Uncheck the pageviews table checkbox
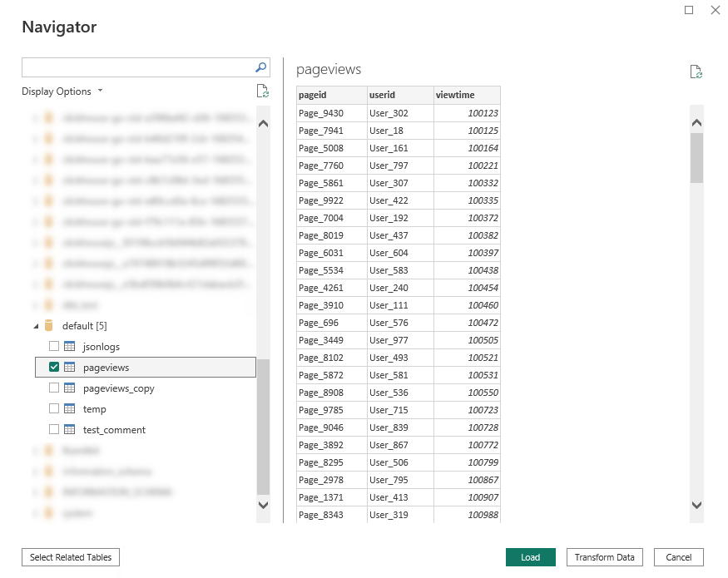This screenshot has width=728, height=578. (54, 368)
